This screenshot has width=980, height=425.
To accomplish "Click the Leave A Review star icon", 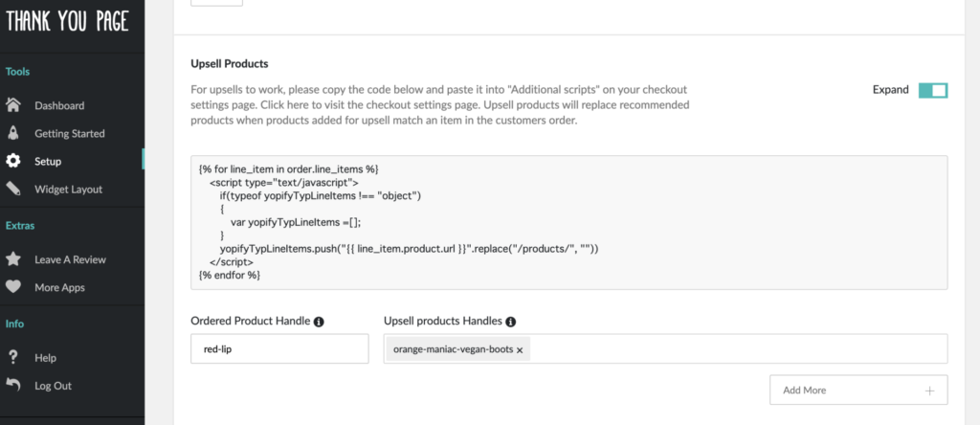I will [x=13, y=259].
